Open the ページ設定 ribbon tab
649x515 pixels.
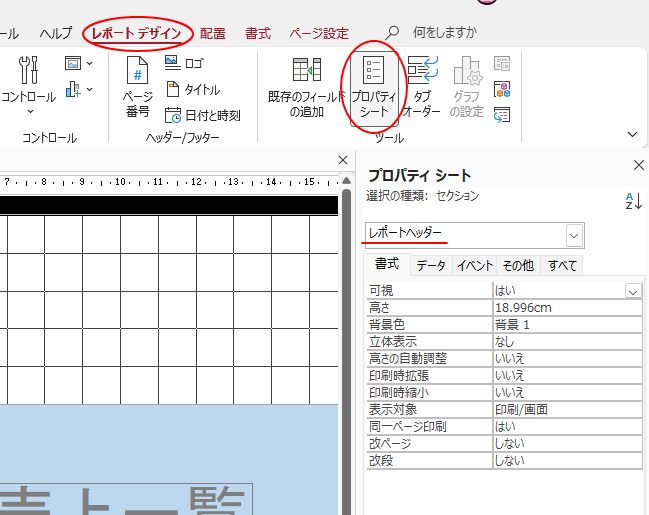319,34
